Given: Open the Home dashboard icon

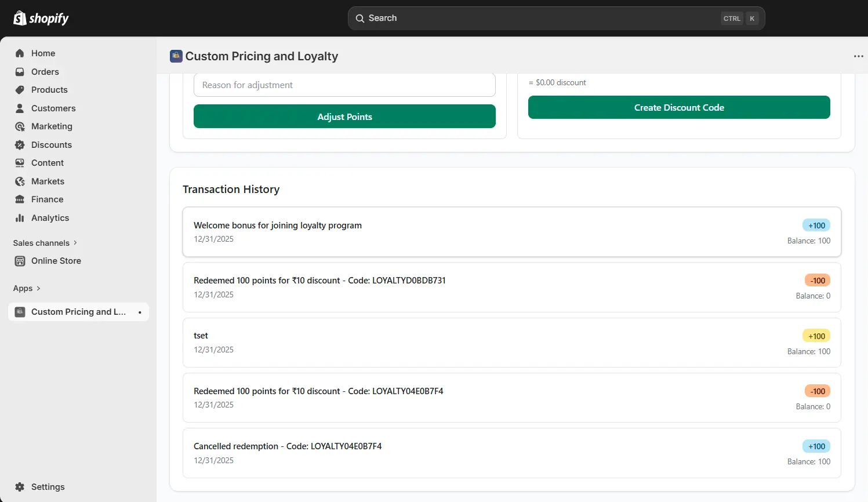Looking at the screenshot, I should 20,53.
